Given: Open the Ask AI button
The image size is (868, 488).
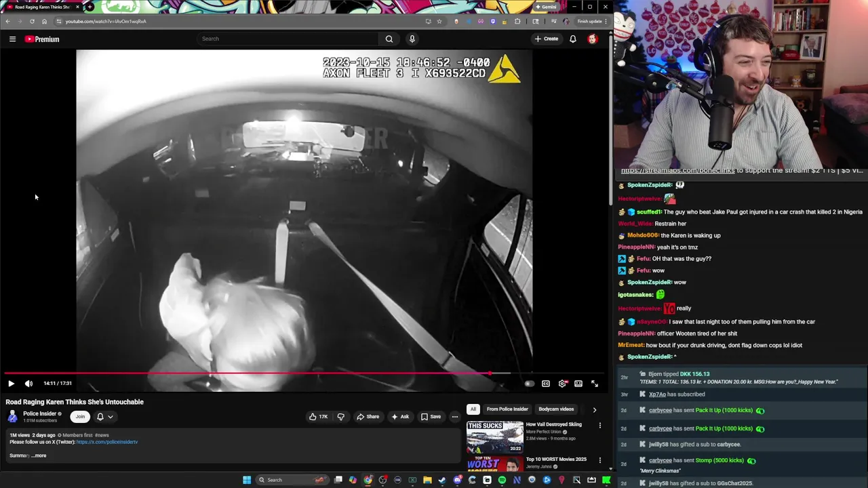Looking at the screenshot, I should [x=400, y=417].
